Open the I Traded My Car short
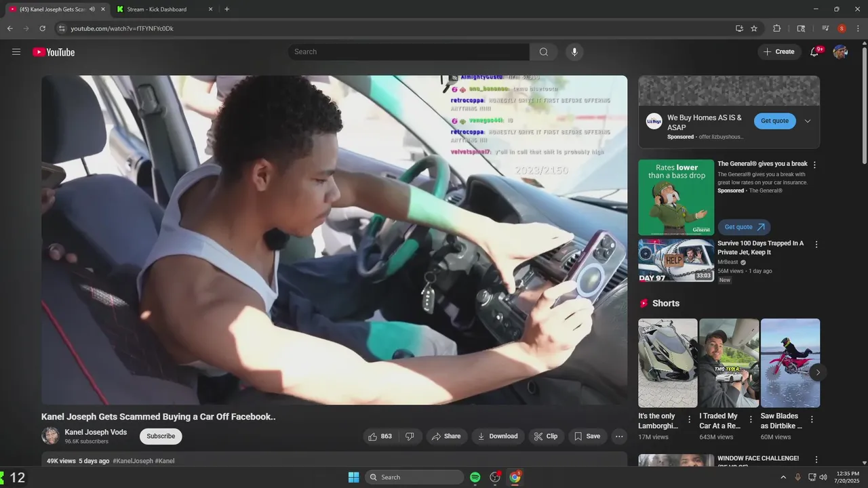The image size is (868, 488). pos(729,363)
